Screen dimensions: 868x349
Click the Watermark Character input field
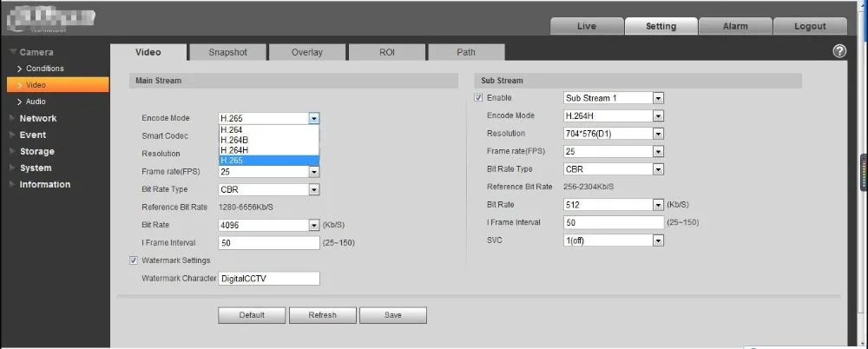[x=269, y=278]
